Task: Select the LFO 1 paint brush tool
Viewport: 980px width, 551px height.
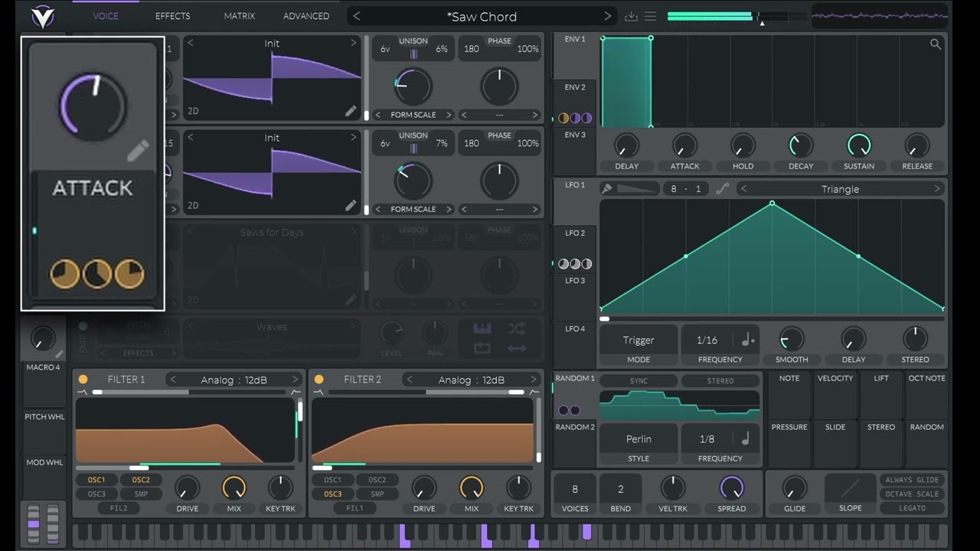Action: click(606, 189)
